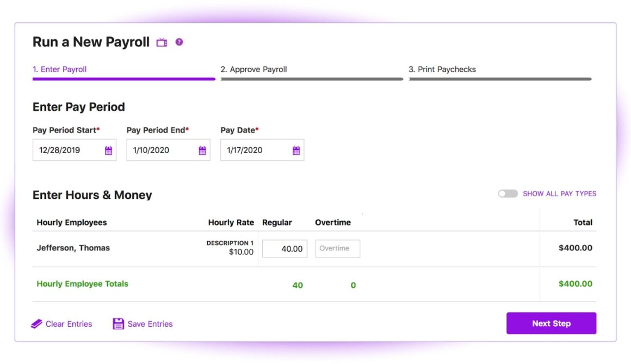Select employee name Jefferson, Thomas

pos(73,248)
